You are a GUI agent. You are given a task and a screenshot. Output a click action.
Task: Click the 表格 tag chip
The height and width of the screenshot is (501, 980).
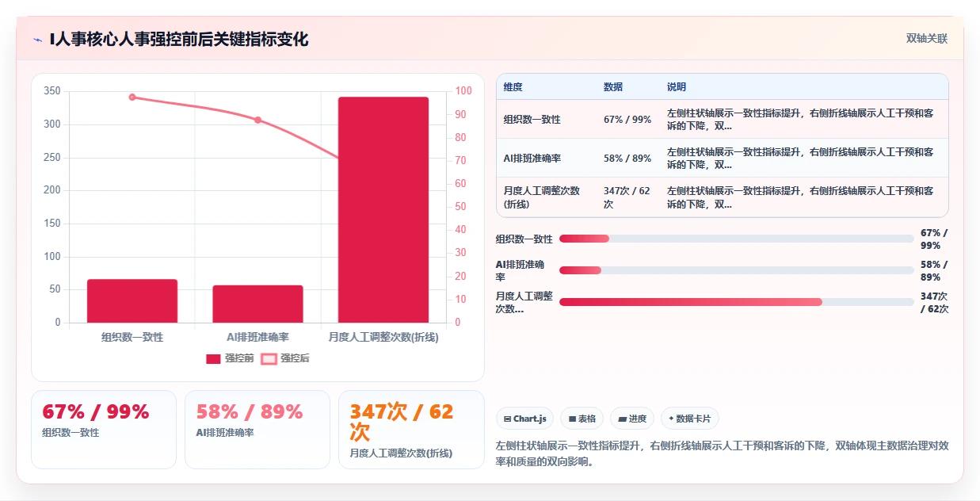point(582,419)
